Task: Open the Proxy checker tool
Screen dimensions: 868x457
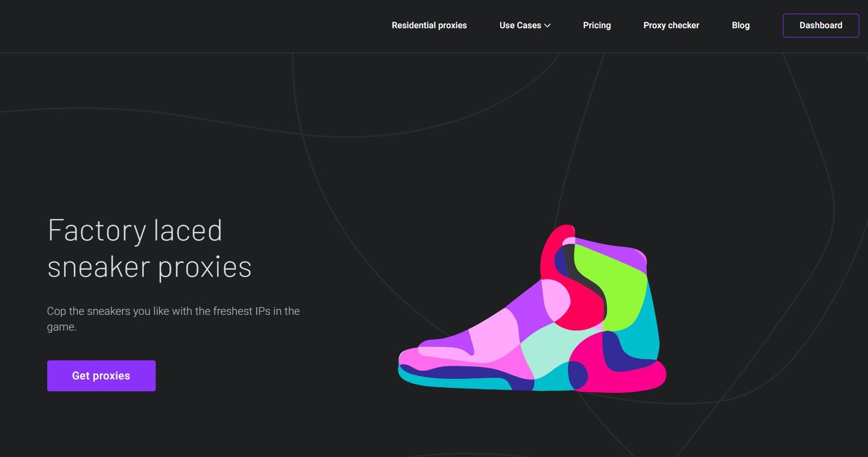Action: click(x=671, y=26)
